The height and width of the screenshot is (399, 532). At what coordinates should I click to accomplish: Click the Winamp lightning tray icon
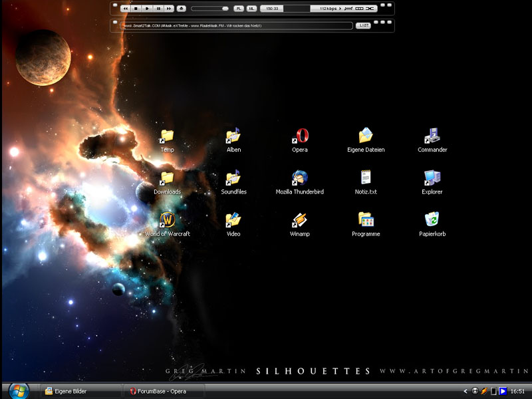click(484, 391)
